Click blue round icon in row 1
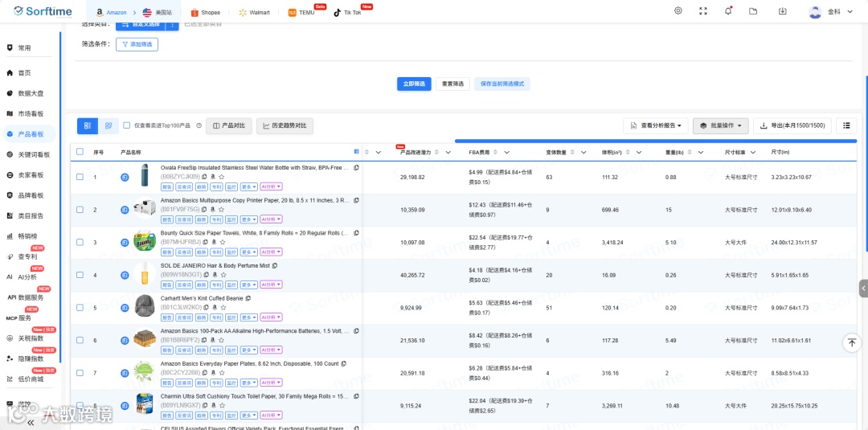This screenshot has height=430, width=868. 125,177
